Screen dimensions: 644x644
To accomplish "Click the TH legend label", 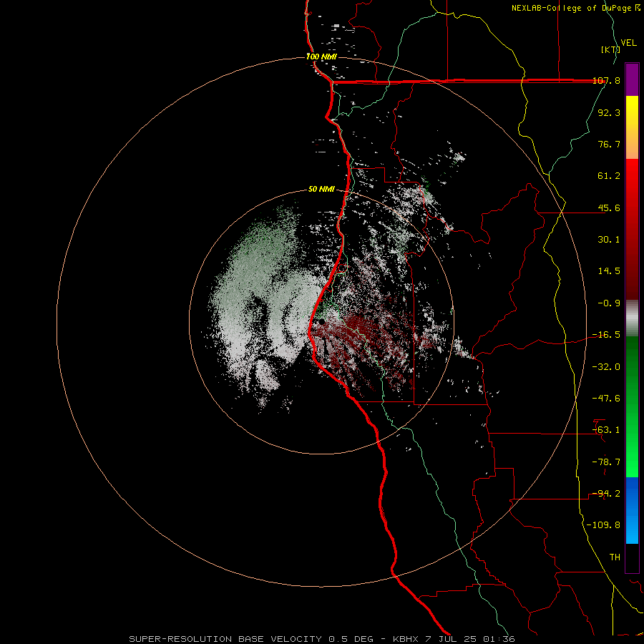I will [615, 557].
